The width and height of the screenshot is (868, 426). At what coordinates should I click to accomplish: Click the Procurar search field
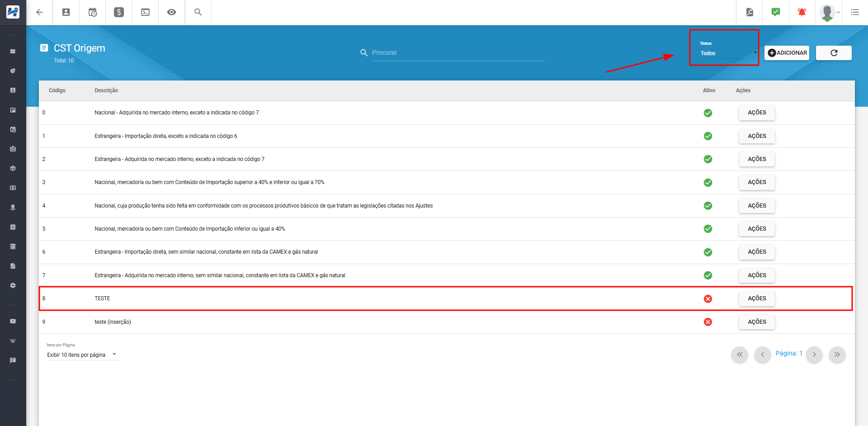point(458,53)
